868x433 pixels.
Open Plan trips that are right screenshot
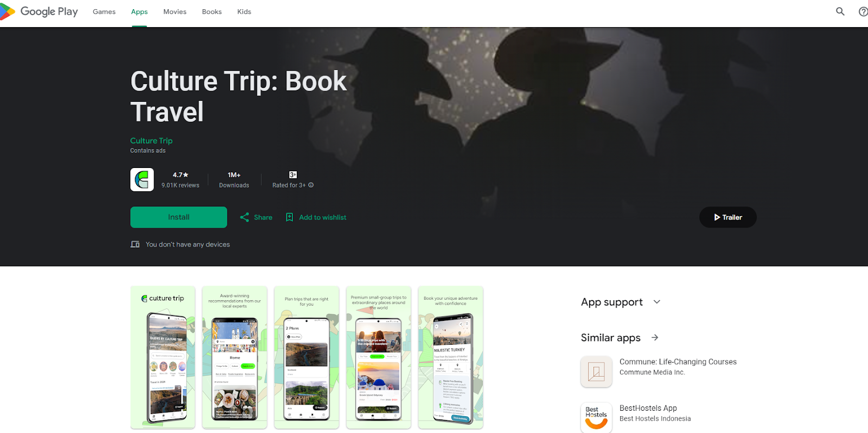[307, 358]
